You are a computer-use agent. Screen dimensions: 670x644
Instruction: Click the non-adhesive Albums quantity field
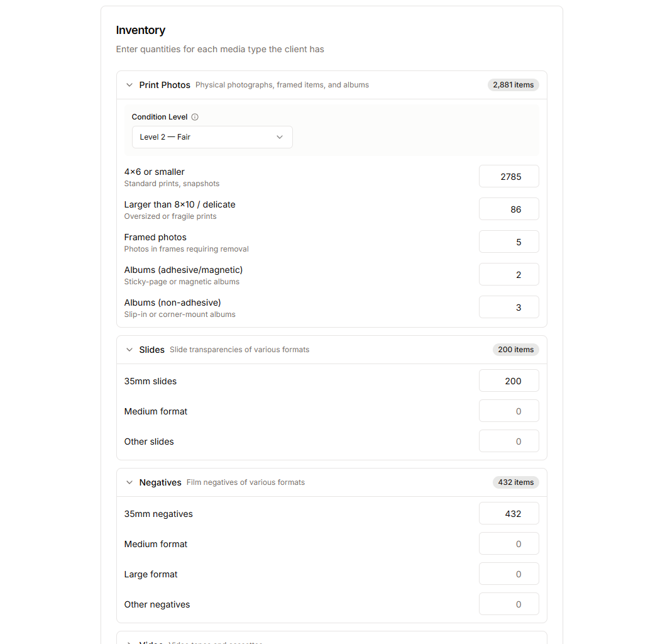(508, 308)
